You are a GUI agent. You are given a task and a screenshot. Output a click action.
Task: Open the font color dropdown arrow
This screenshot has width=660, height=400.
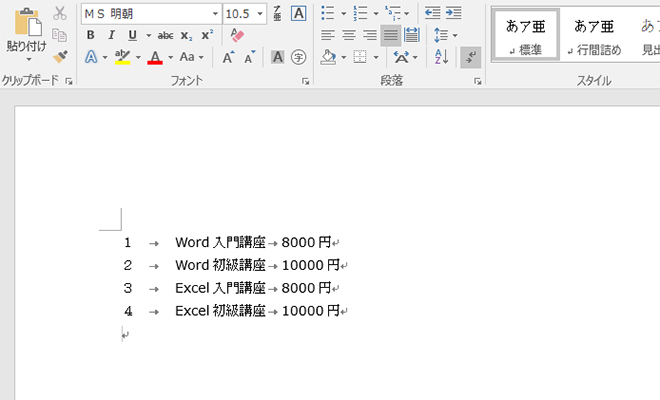tap(170, 57)
